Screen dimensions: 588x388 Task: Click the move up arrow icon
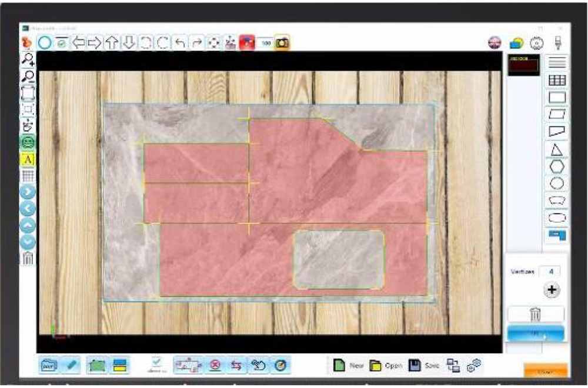(x=112, y=43)
